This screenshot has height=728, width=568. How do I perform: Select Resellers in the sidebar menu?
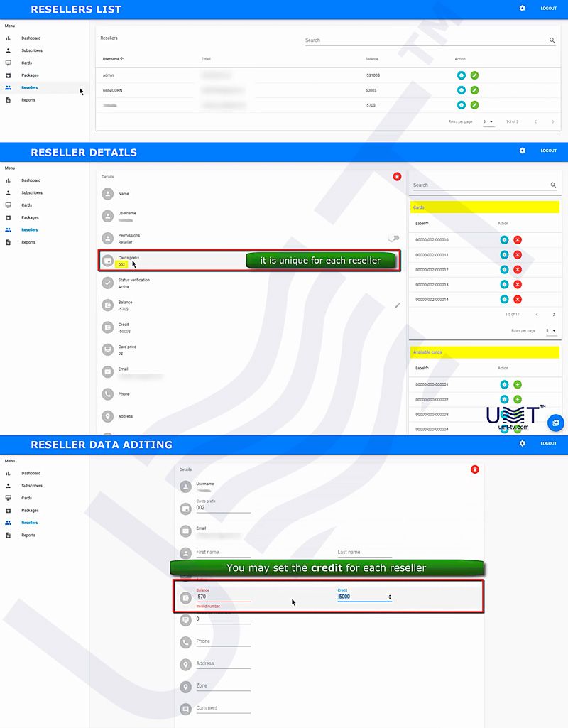31,87
